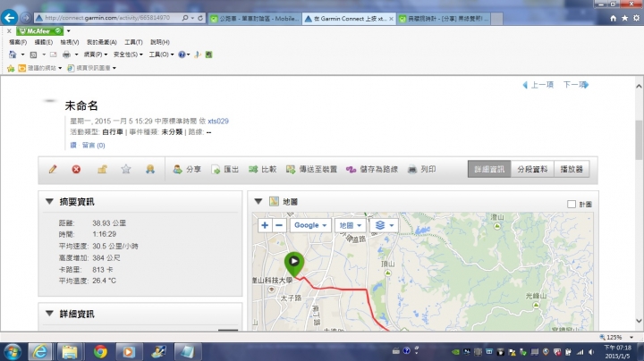This screenshot has width=644, height=361.
Task: Click the pencil edit activity icon
Action: coord(53,169)
